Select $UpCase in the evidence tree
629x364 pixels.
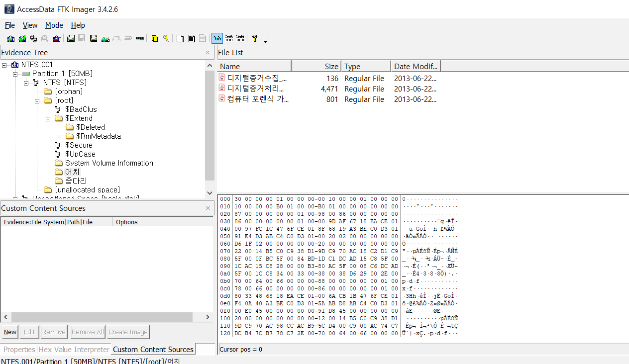80,154
